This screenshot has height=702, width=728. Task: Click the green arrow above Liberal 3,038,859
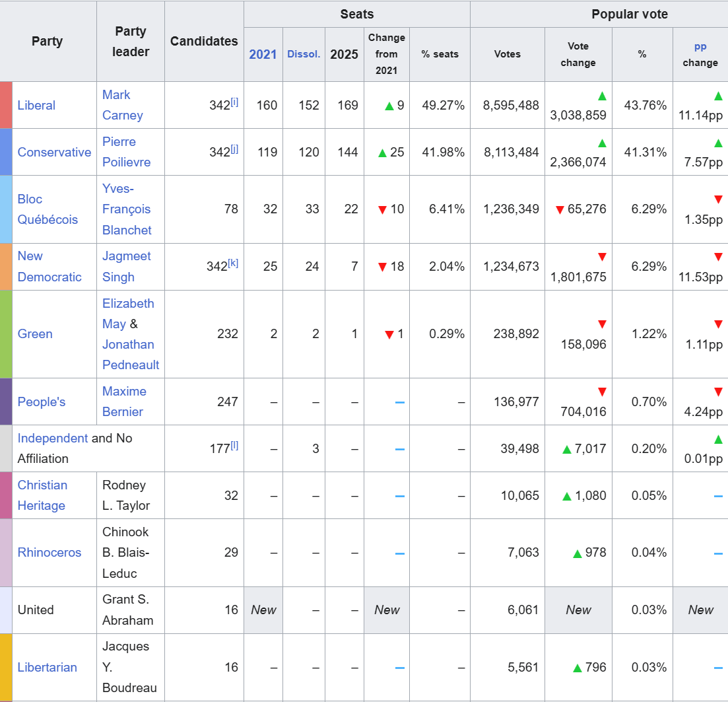(x=602, y=96)
